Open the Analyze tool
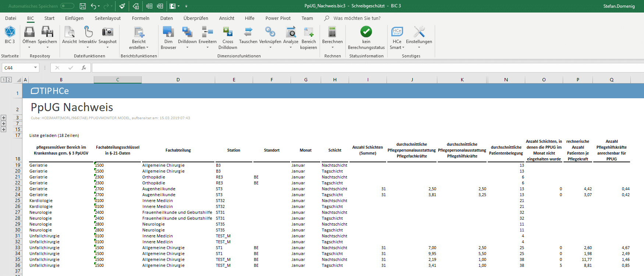 [291, 32]
